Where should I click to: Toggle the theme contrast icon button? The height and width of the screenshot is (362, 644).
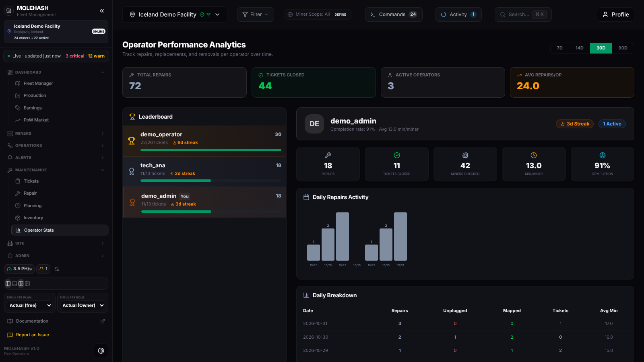click(101, 351)
